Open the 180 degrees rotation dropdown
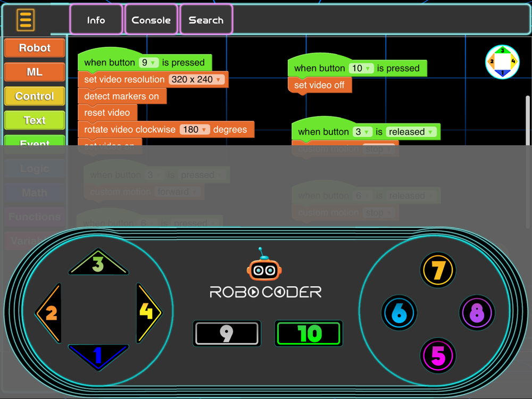The width and height of the screenshot is (532, 399). pos(195,130)
